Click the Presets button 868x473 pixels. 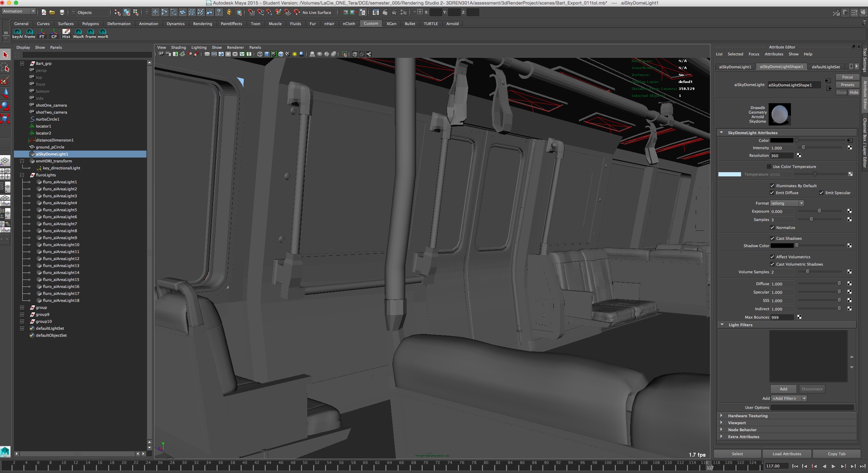847,85
